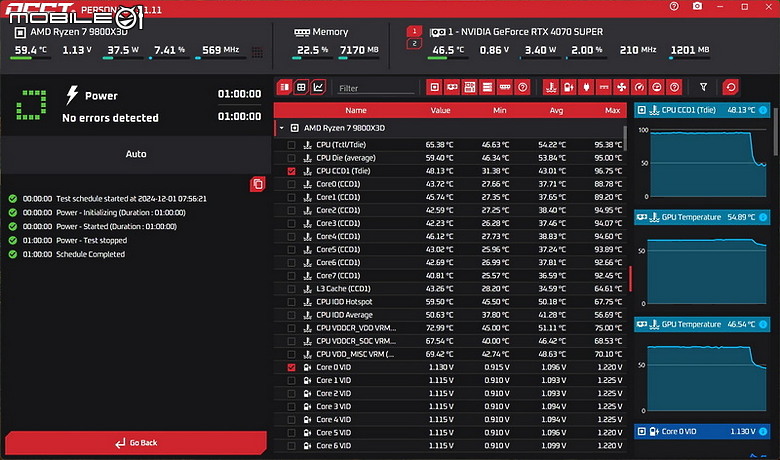Check the Core 1 VID checkbox
This screenshot has height=460, width=780.
coord(292,380)
